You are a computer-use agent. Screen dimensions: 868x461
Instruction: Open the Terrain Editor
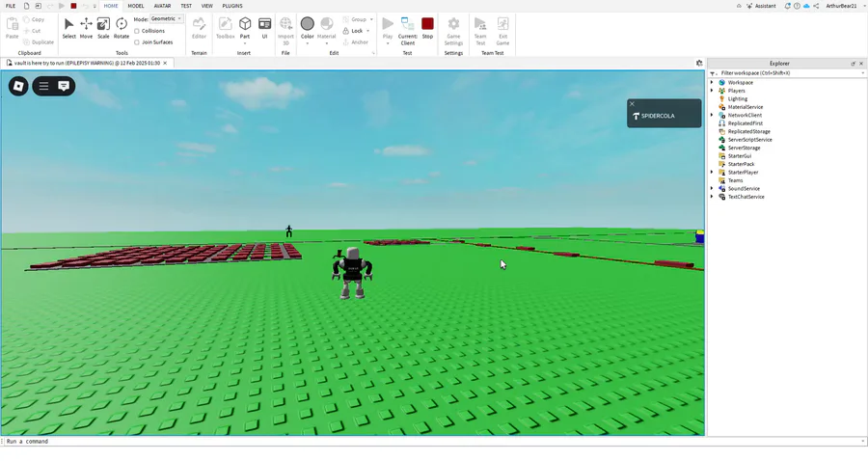199,28
